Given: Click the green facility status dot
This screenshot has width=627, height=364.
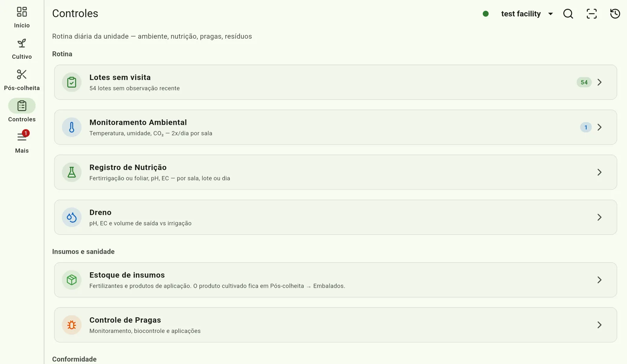Looking at the screenshot, I should (486, 14).
